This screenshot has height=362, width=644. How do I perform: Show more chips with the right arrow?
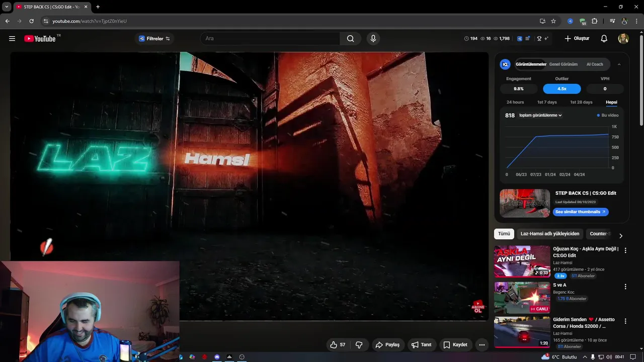point(620,236)
